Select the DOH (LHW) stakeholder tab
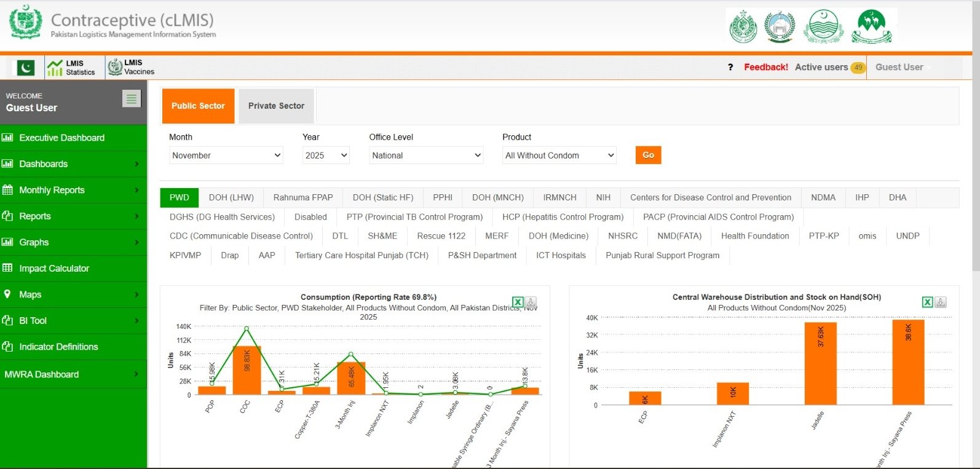 (x=231, y=197)
